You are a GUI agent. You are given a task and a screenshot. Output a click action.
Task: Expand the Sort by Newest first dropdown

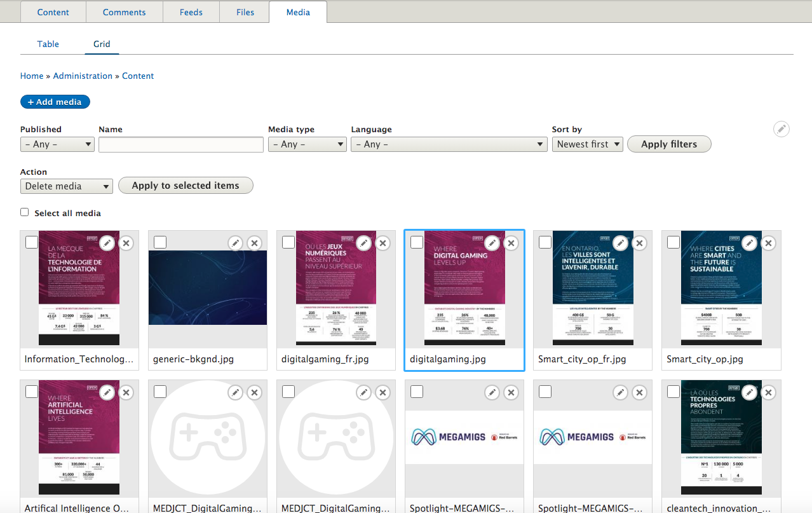coord(587,144)
